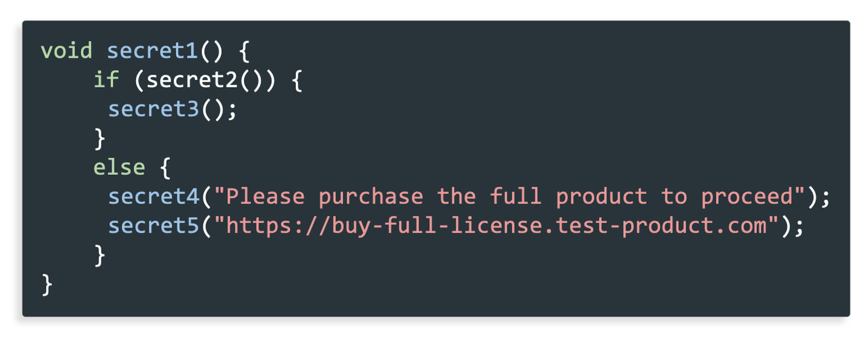Click the opening brace after secret1()
868x343 pixels.
click(245, 51)
